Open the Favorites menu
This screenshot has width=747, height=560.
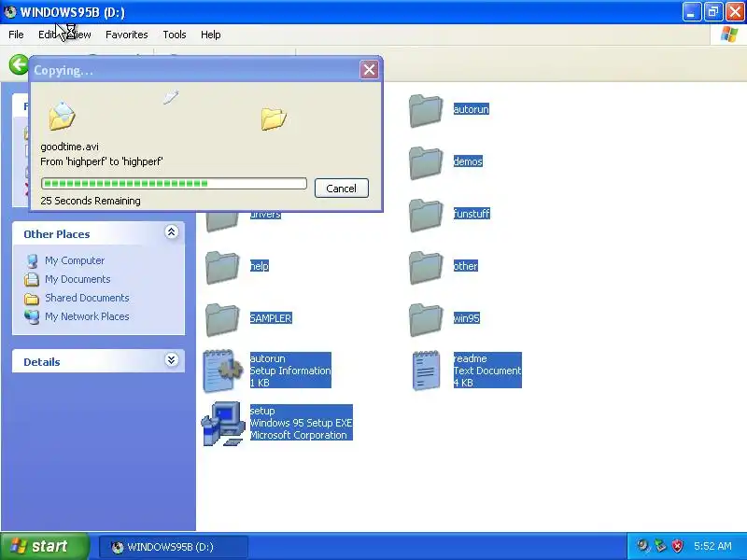(127, 35)
